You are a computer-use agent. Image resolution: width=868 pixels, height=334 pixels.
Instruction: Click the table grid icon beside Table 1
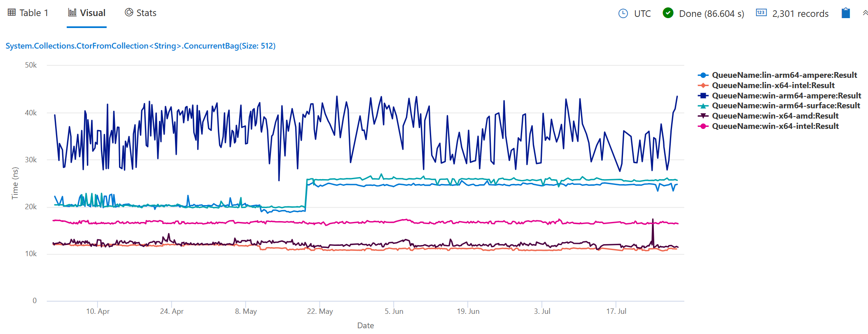point(12,12)
